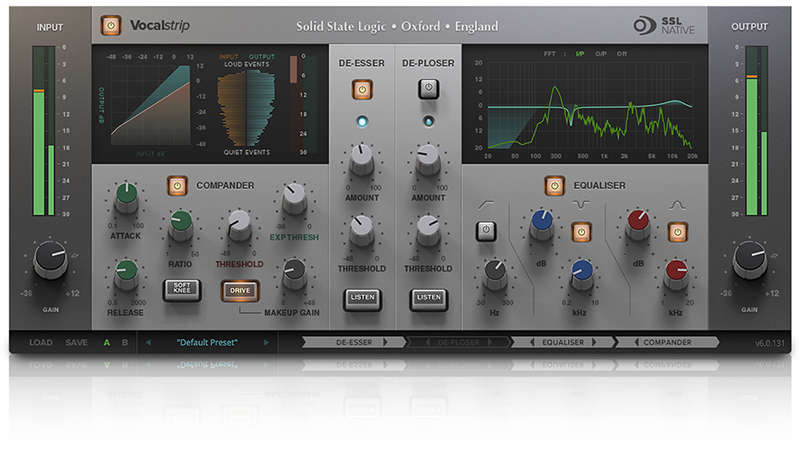Click the Output Gain knob
The height and width of the screenshot is (462, 800).
pyautogui.click(x=749, y=260)
